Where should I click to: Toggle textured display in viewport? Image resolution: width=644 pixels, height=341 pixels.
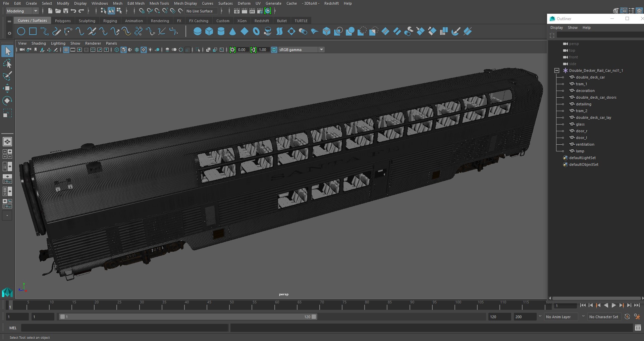coord(144,50)
